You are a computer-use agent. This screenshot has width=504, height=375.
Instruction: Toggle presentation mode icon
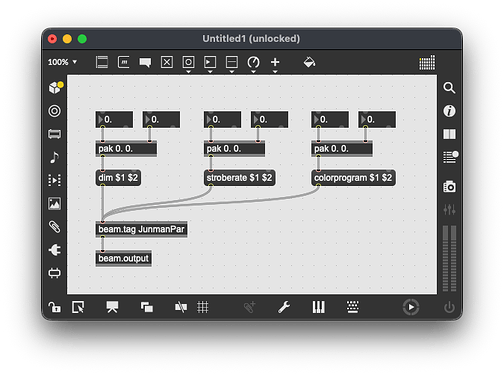(112, 307)
